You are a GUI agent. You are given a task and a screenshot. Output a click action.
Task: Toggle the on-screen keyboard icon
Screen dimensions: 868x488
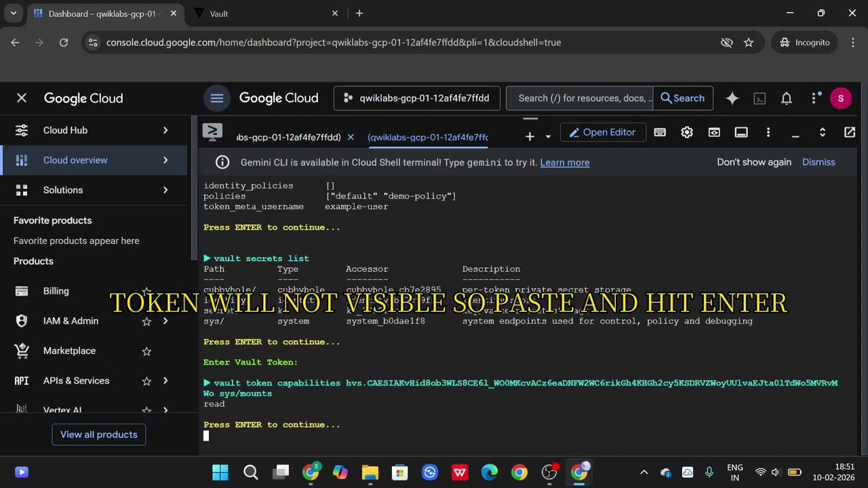[660, 132]
